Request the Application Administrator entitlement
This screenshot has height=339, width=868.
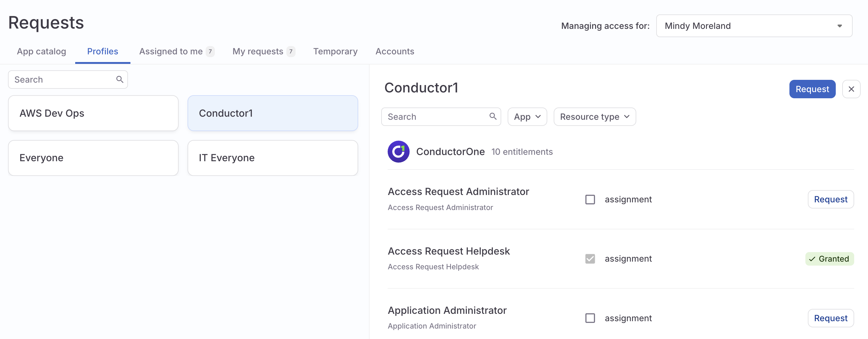pyautogui.click(x=831, y=318)
